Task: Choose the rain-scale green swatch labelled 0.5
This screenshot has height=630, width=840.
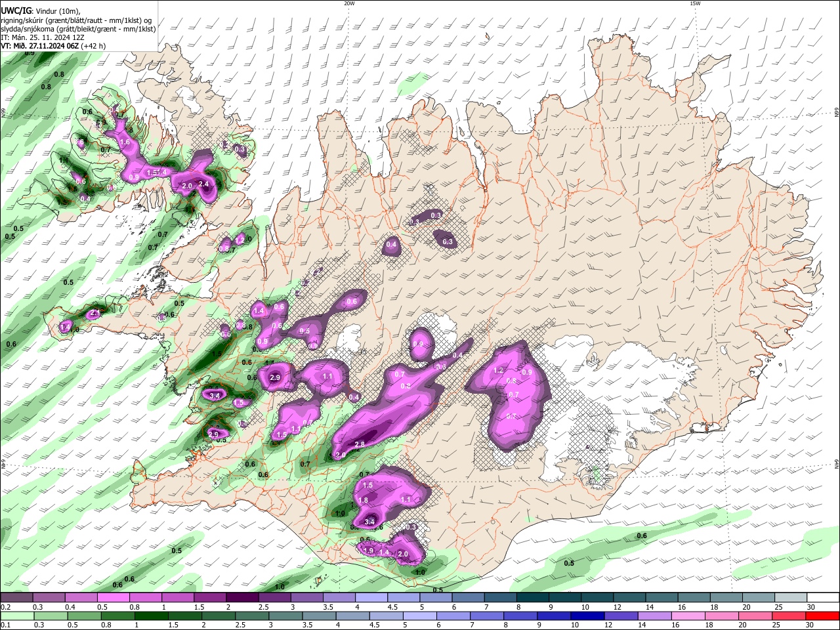Action: tap(85, 616)
